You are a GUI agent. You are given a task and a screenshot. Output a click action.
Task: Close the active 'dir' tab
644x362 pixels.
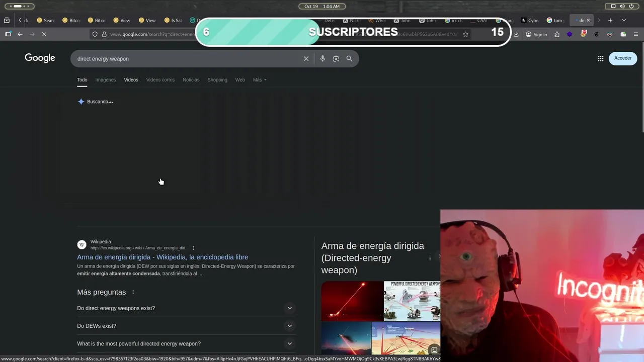pyautogui.click(x=588, y=20)
